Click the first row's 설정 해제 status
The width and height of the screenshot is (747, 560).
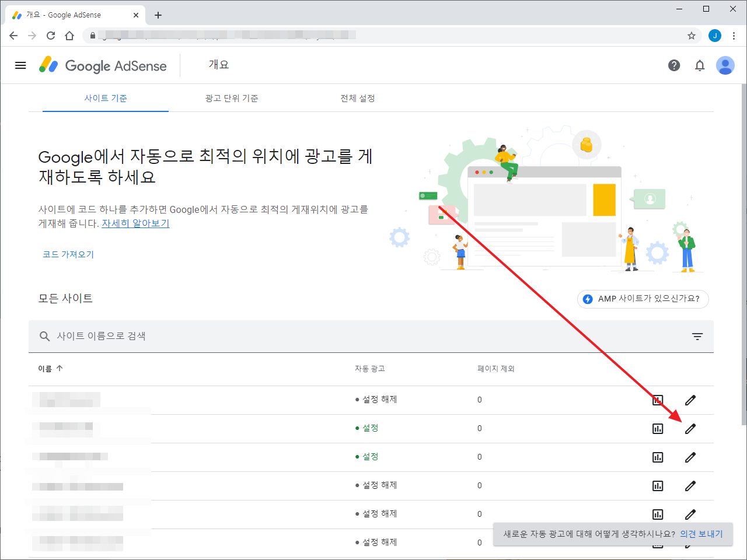tap(376, 400)
